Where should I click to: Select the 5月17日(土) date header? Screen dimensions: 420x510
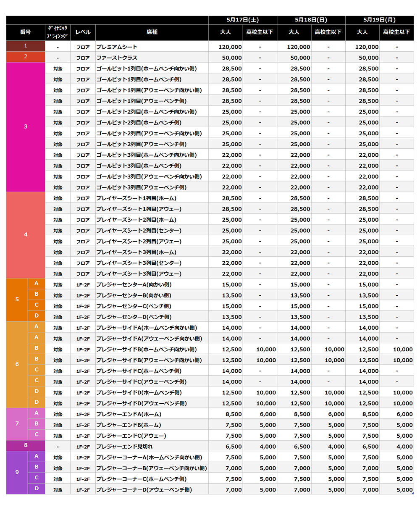pyautogui.click(x=242, y=20)
